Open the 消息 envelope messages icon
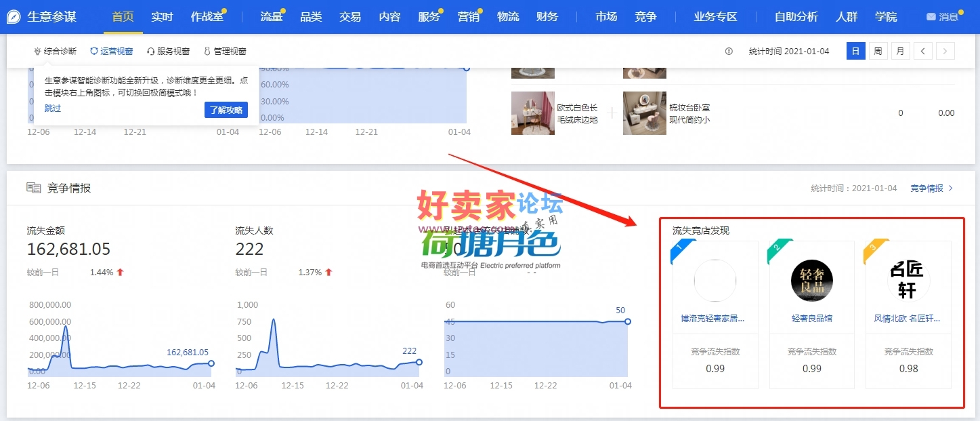Screen dimensions: 980x421 point(931,17)
